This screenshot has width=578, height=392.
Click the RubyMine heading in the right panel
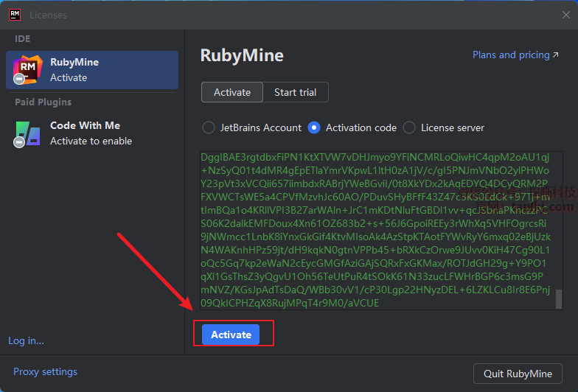click(x=242, y=56)
